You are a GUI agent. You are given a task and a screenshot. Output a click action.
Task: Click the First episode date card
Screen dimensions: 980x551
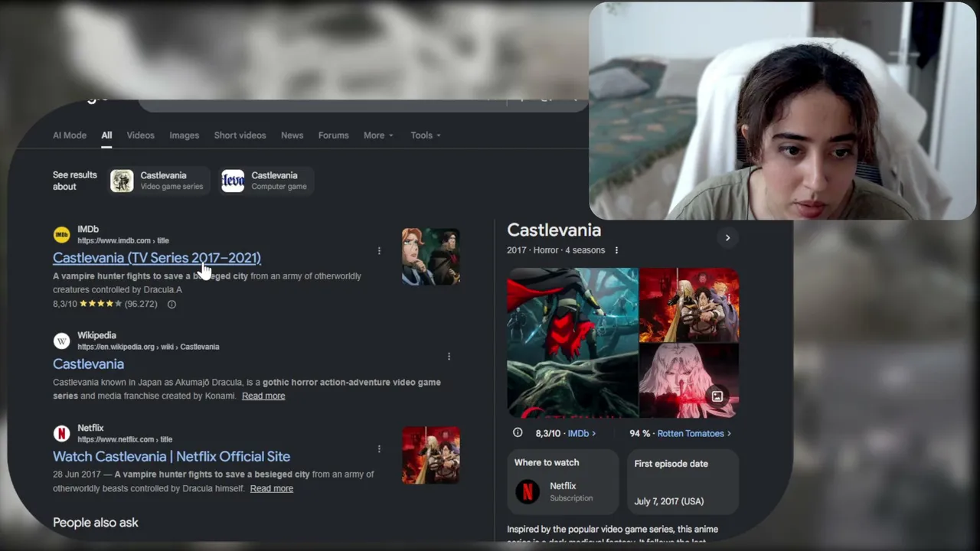click(x=683, y=482)
